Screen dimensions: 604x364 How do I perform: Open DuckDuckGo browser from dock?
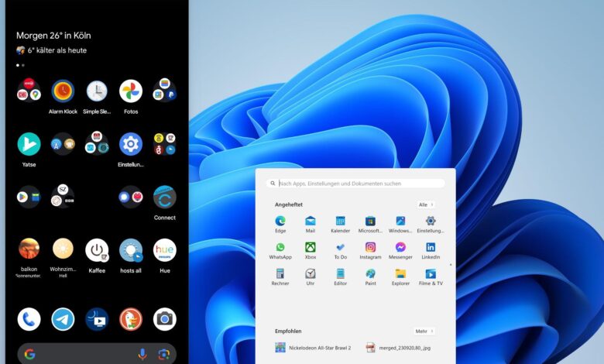pos(131,319)
